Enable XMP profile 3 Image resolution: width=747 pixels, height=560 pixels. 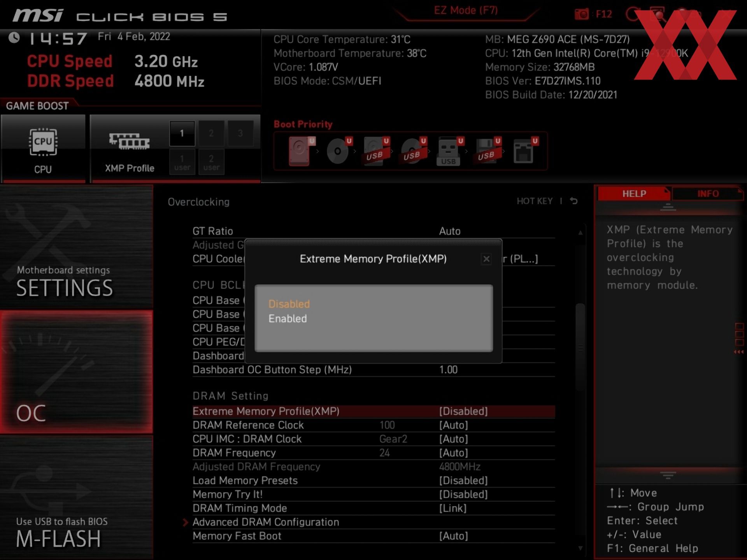pyautogui.click(x=240, y=133)
